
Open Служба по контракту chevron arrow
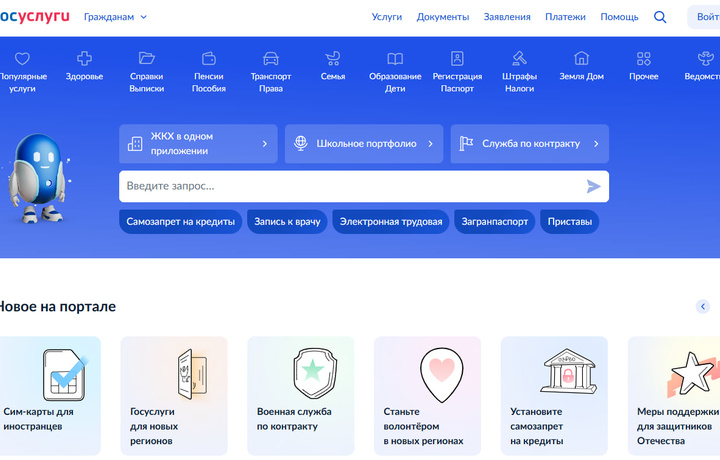pos(596,144)
